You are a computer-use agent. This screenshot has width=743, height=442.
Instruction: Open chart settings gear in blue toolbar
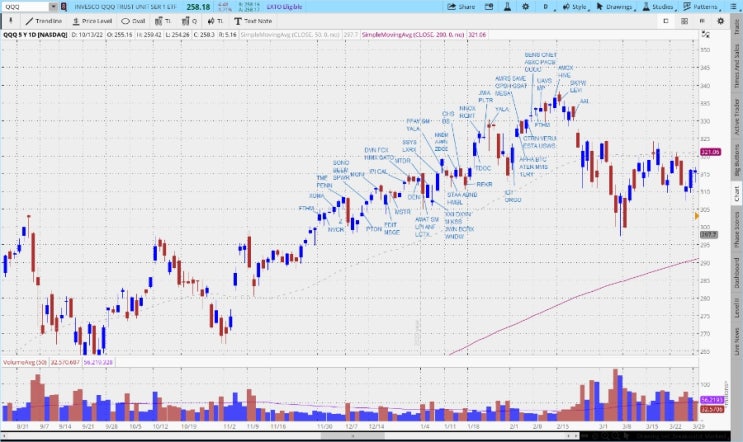526,7
